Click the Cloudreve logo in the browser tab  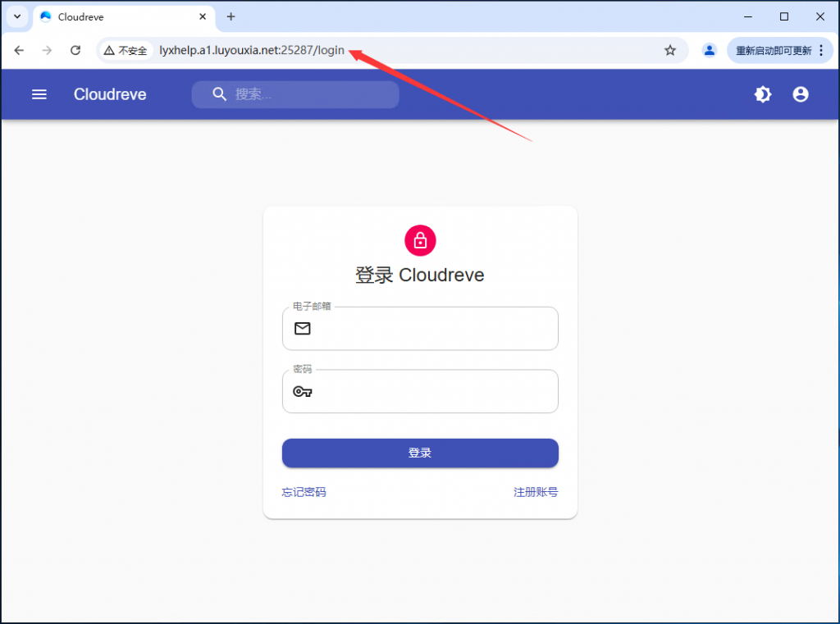pyautogui.click(x=46, y=16)
